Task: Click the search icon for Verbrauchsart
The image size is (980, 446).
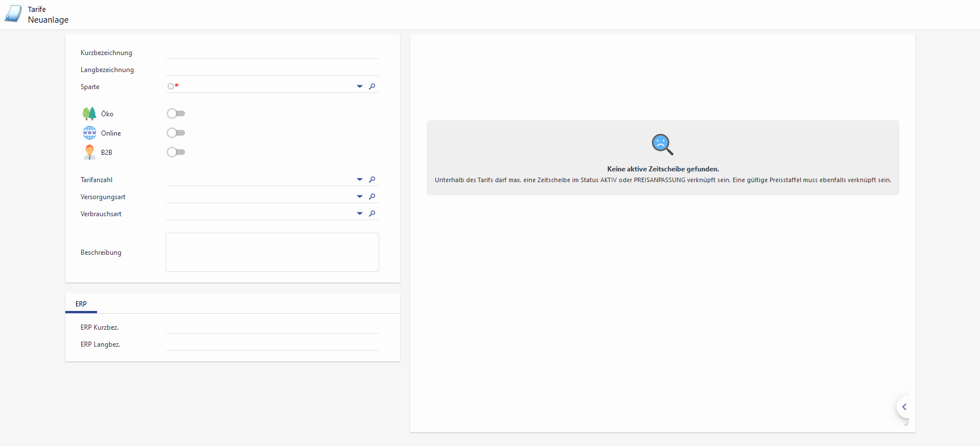Action: 372,214
